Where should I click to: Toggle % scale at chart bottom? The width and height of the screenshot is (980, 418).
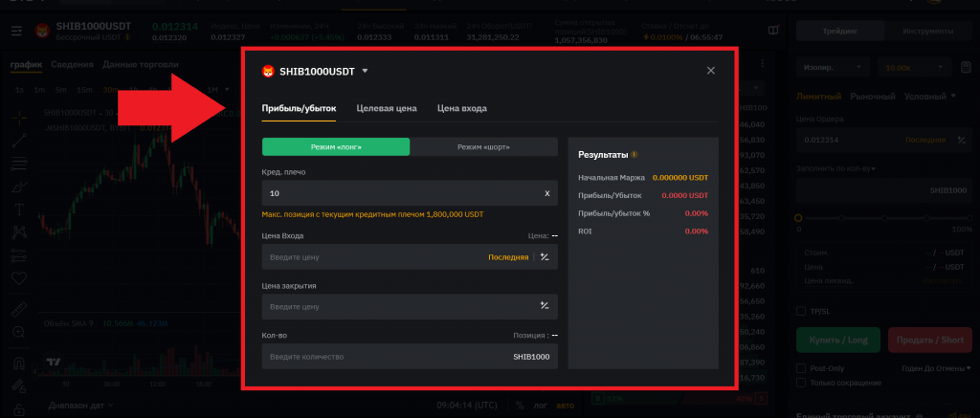point(520,405)
